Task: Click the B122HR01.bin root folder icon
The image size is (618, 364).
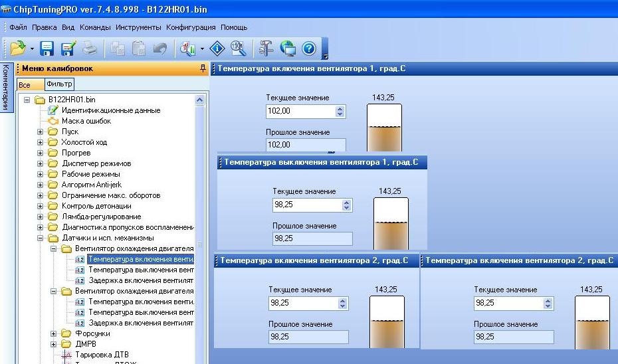Action: click(x=39, y=100)
